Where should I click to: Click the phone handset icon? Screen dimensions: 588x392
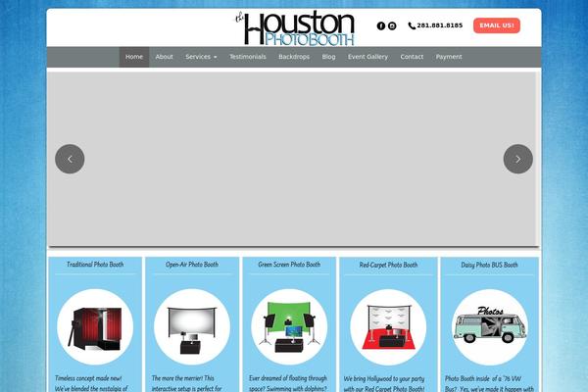pyautogui.click(x=412, y=25)
